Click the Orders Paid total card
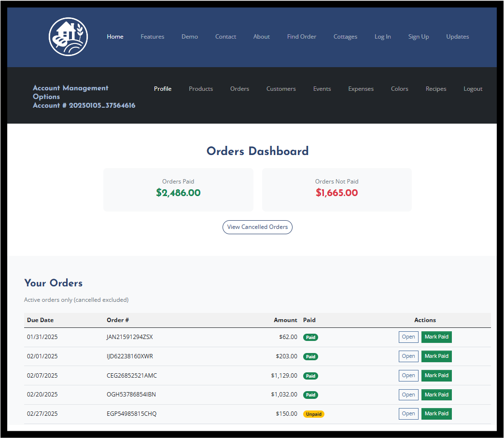 pyautogui.click(x=178, y=189)
